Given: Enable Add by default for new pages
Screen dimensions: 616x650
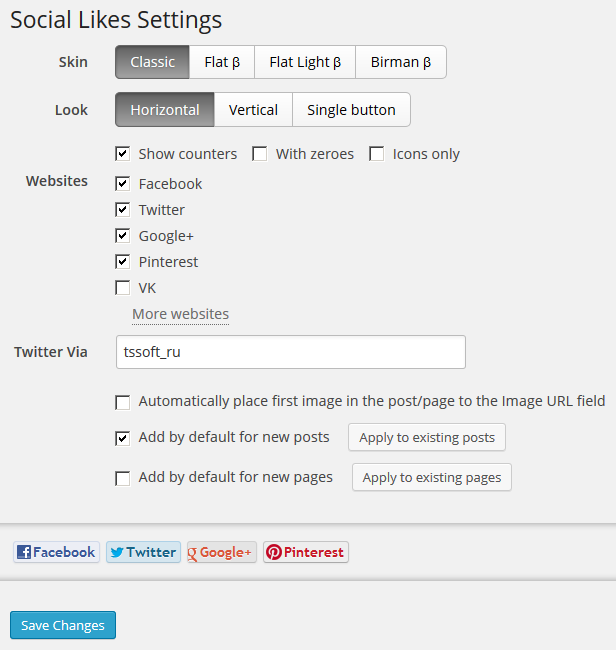Looking at the screenshot, I should 123,478.
